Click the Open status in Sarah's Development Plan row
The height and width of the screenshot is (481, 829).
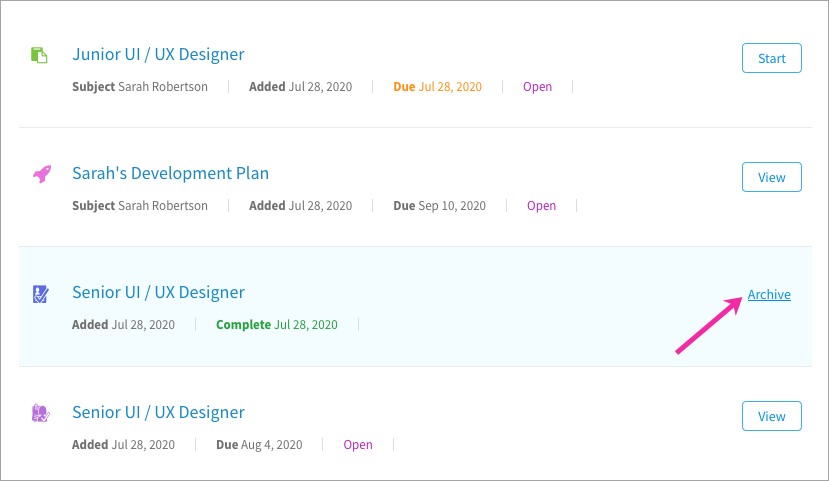(541, 206)
